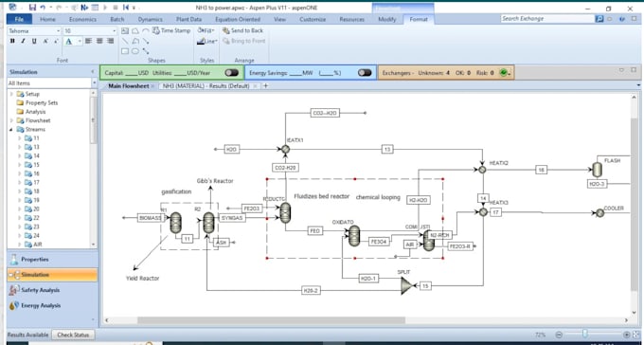Viewport: 644px width, 345px height.
Task: Switch to the Equation Oriented tab
Action: tap(238, 19)
